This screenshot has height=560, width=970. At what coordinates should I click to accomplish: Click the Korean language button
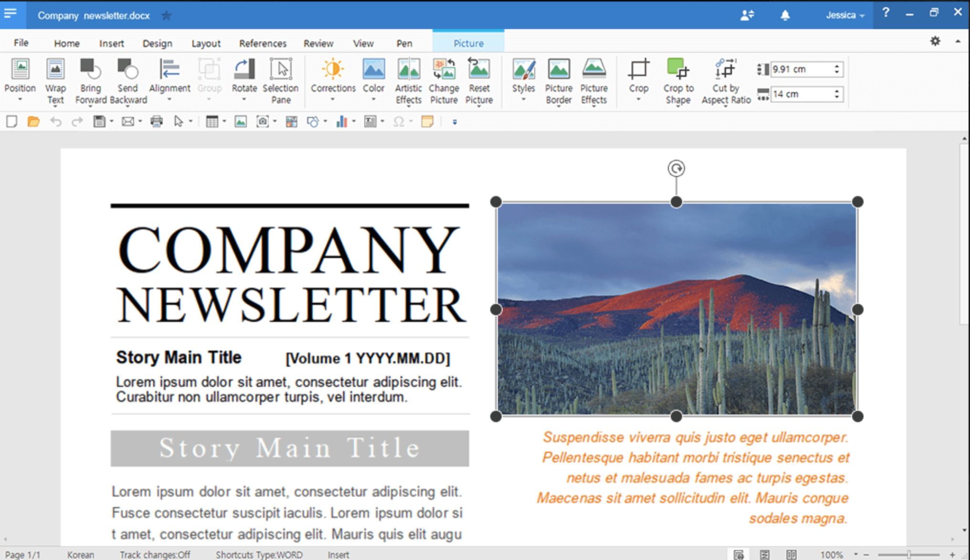[81, 554]
